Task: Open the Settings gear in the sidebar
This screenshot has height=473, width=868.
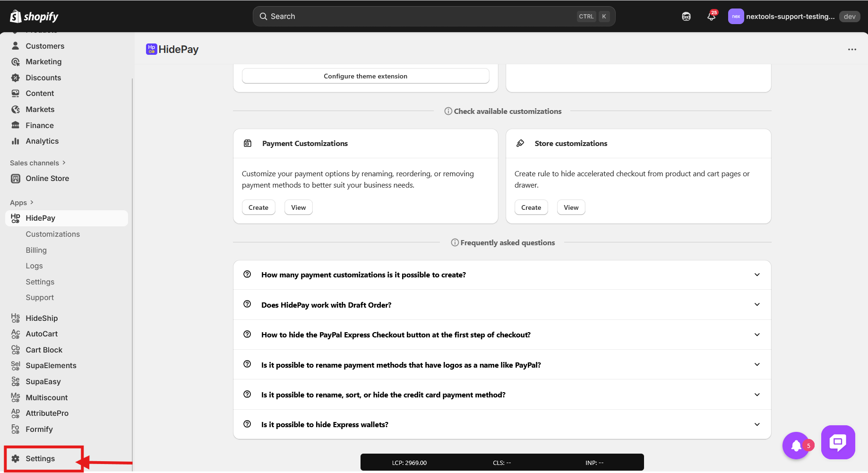Action: pyautogui.click(x=16, y=459)
